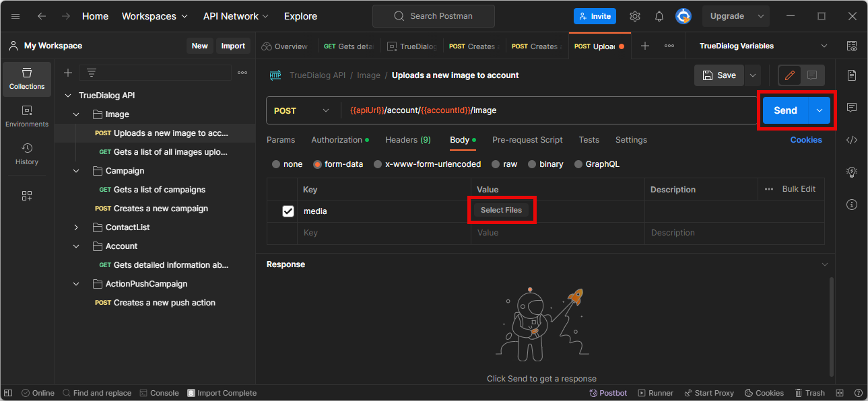Select the binary body type
The image size is (868, 401).
coord(532,164)
